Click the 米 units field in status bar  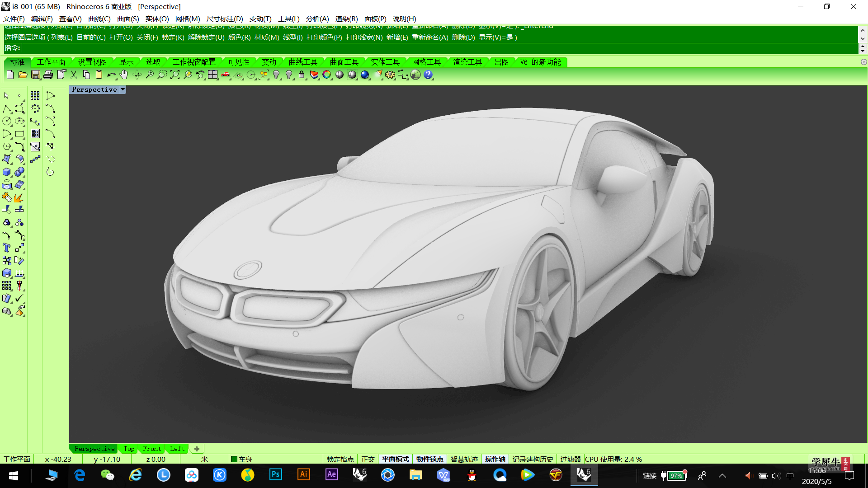tap(205, 459)
